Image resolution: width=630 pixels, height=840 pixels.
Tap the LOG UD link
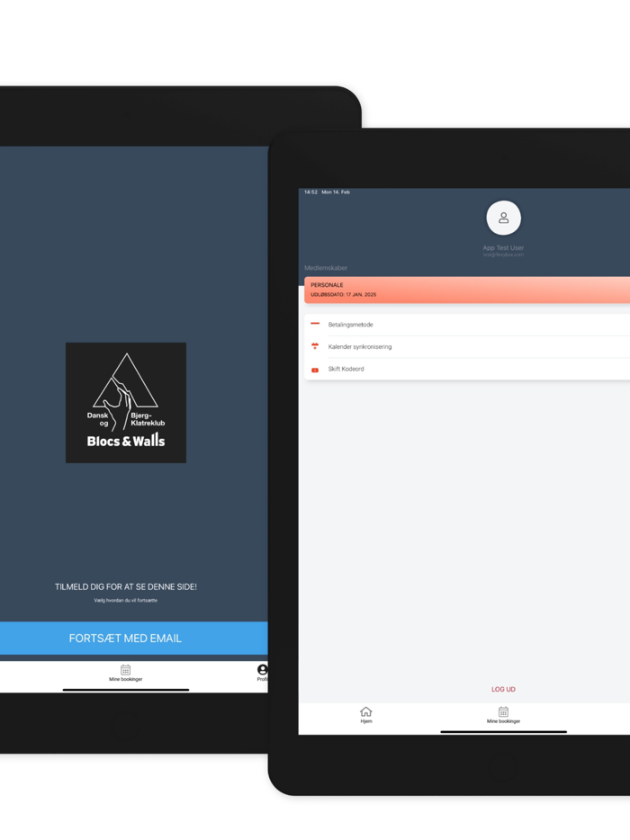point(503,690)
